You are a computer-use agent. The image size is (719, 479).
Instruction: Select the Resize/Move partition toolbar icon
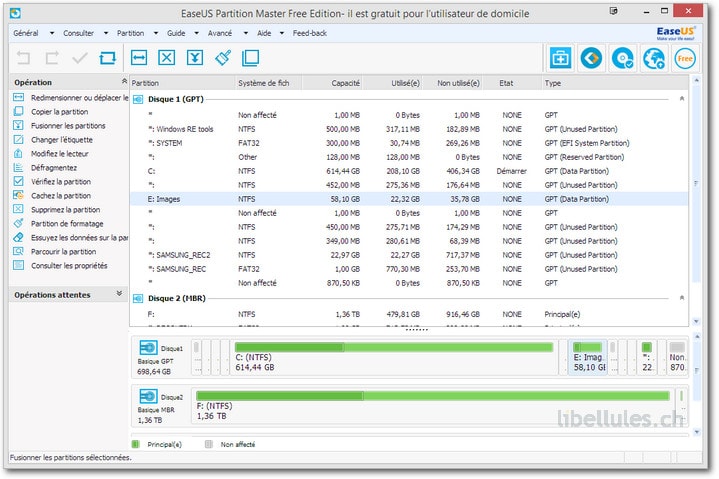tap(139, 58)
